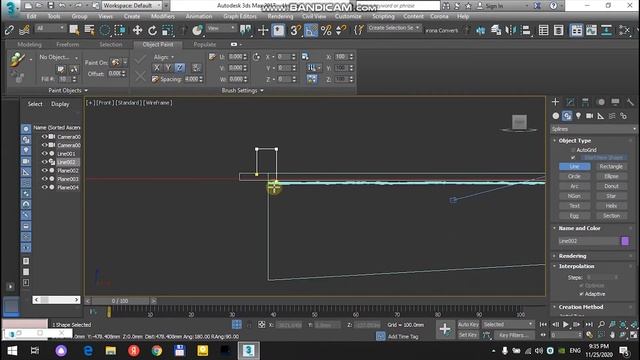Image resolution: width=640 pixels, height=360 pixels.
Task: Select the Link tool icon
Action: click(x=9, y=30)
